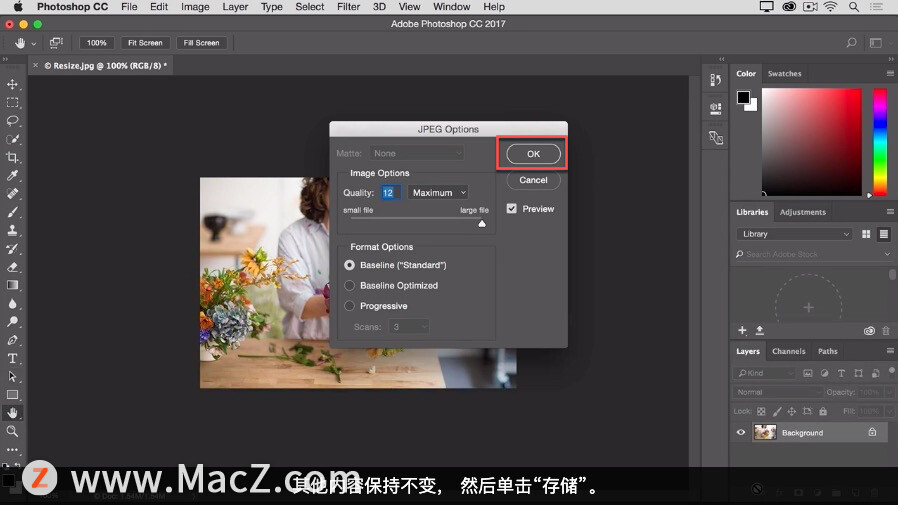Select the Background layer thumbnail
898x505 pixels.
coord(765,432)
